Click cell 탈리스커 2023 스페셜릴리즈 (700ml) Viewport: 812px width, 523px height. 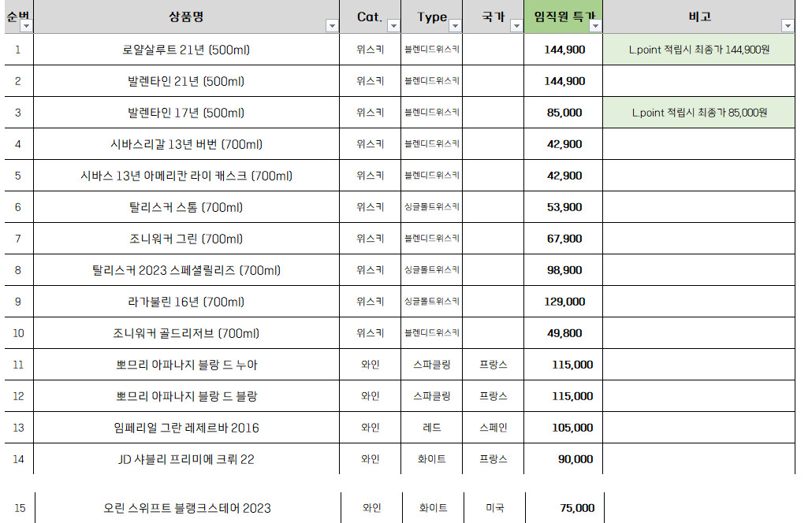point(186,270)
